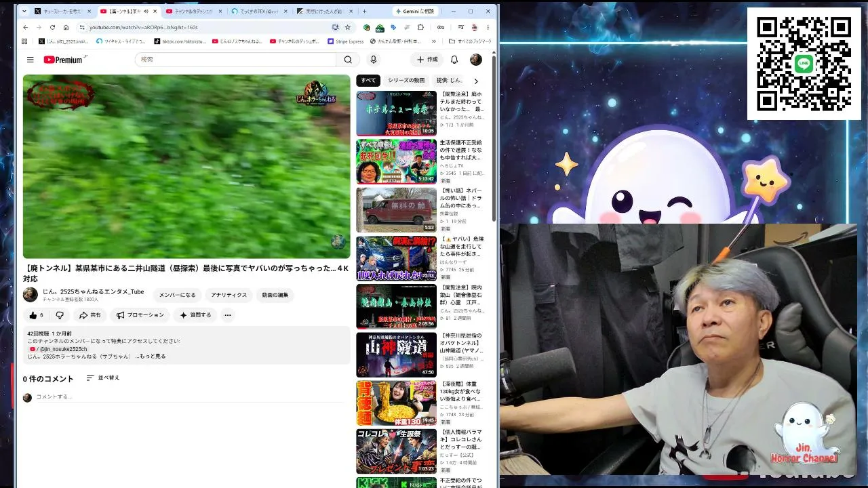Reload the page in Chrome

click(52, 27)
